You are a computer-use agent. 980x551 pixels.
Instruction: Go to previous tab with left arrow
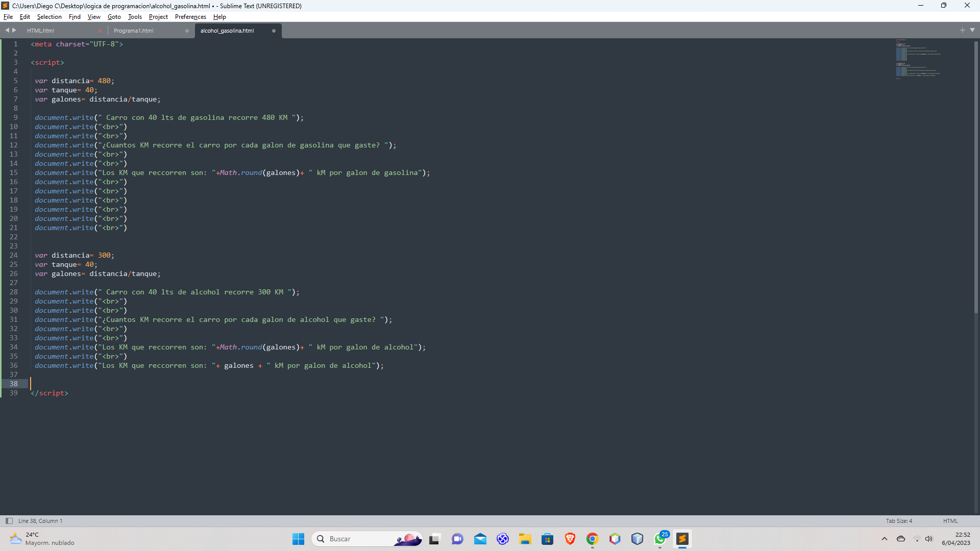pos(7,30)
